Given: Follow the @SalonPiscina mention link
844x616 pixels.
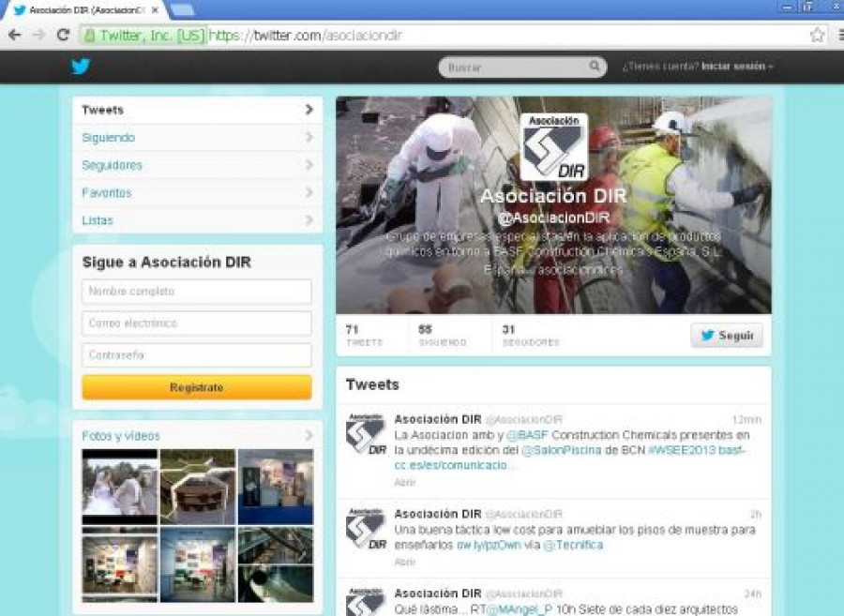Looking at the screenshot, I should click(561, 450).
